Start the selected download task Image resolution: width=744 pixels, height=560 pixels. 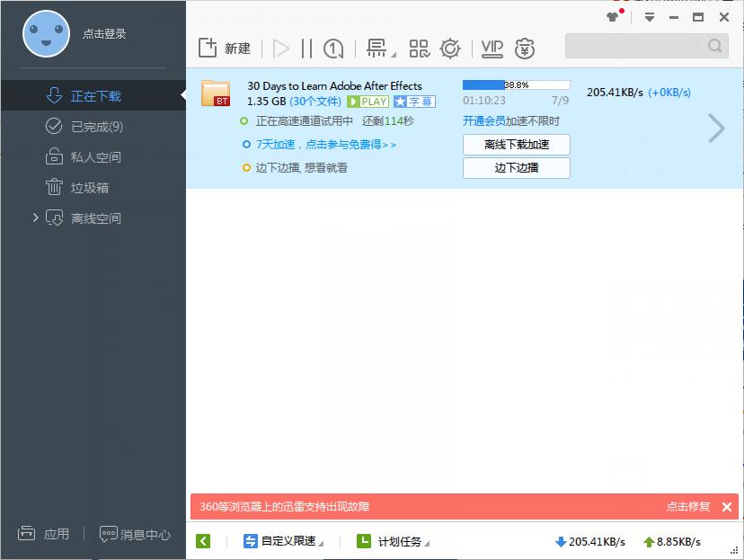[281, 49]
